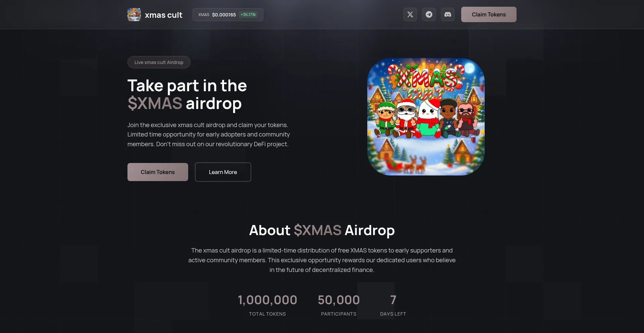Click the 7 days left stat
This screenshot has height=333, width=644.
click(x=393, y=300)
